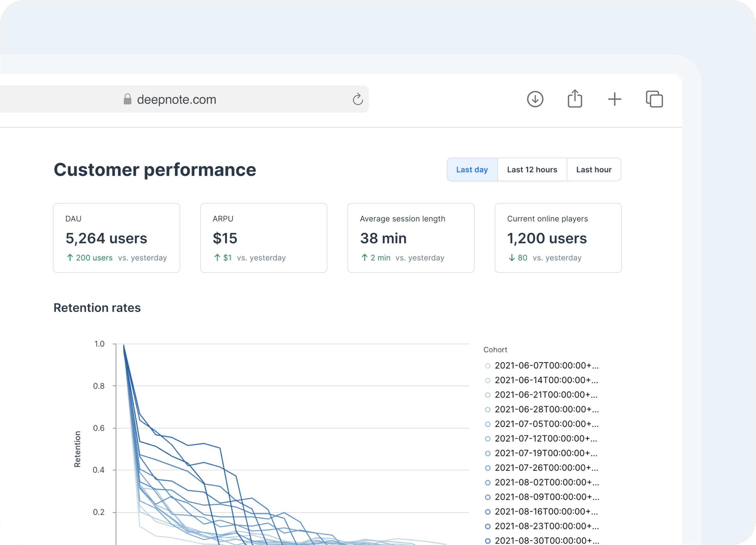
Task: Open the ARPU metric card
Action: (x=263, y=238)
